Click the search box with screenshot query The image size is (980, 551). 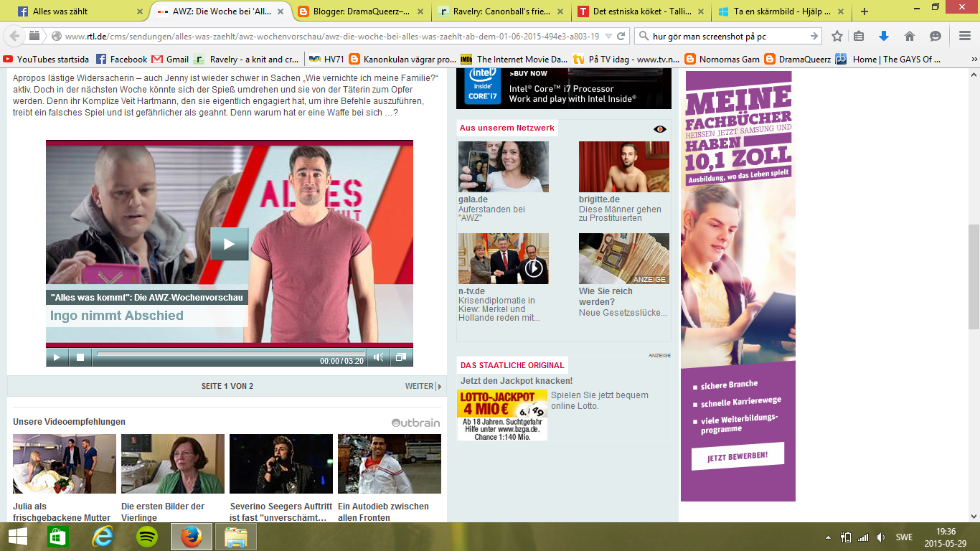pyautogui.click(x=728, y=36)
